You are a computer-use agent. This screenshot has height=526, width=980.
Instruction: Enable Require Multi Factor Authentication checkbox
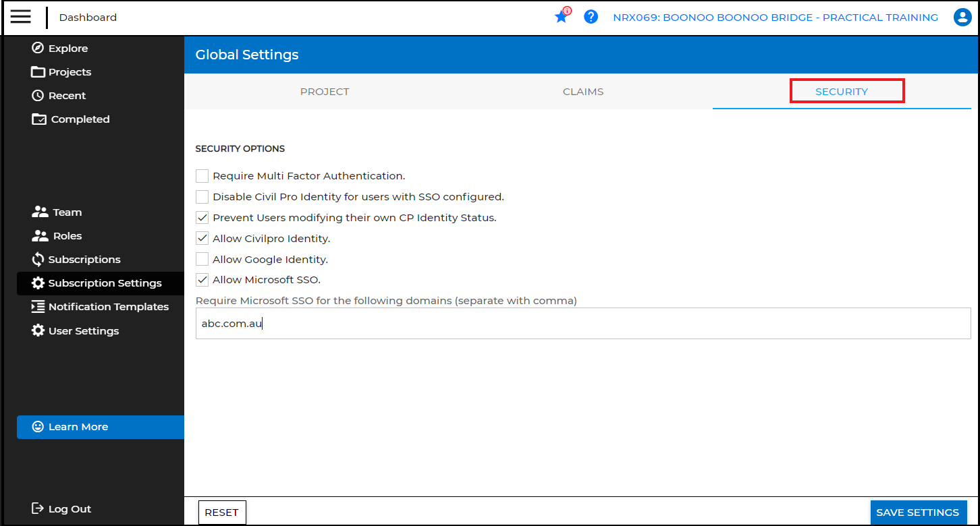[x=202, y=176]
